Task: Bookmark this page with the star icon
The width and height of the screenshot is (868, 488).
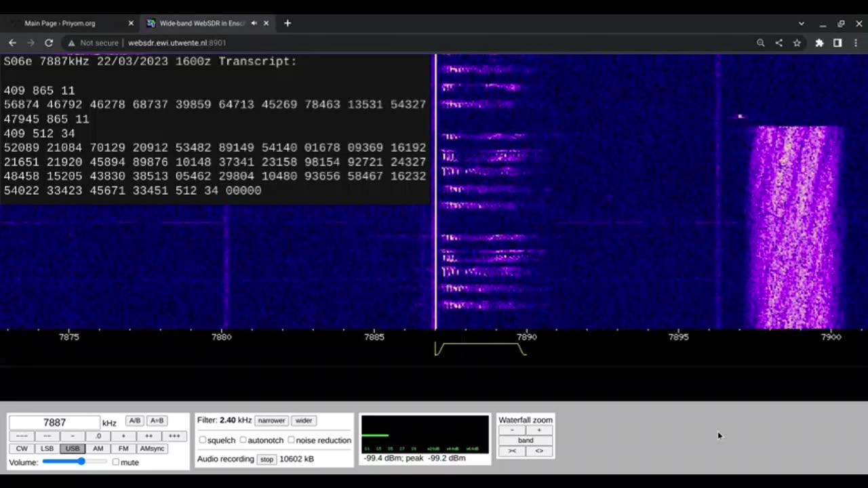Action: coord(797,43)
